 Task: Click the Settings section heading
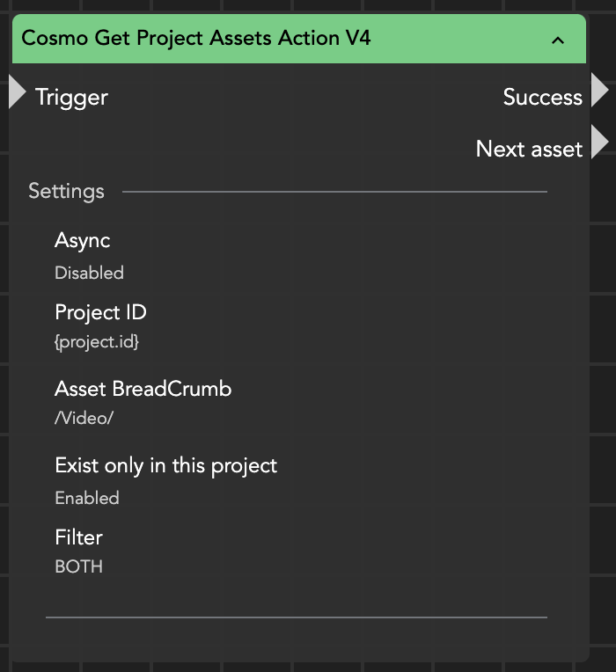[x=66, y=191]
